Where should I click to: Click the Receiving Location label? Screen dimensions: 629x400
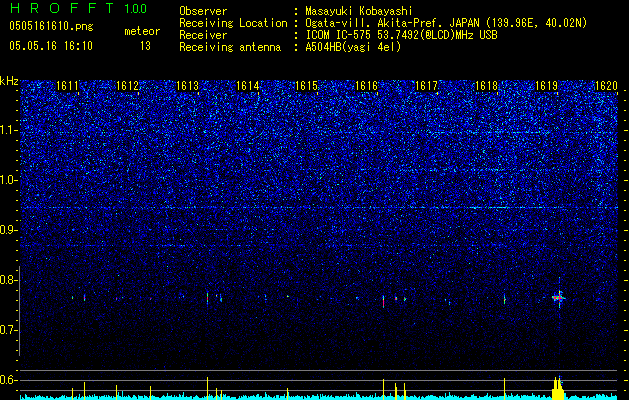point(233,23)
